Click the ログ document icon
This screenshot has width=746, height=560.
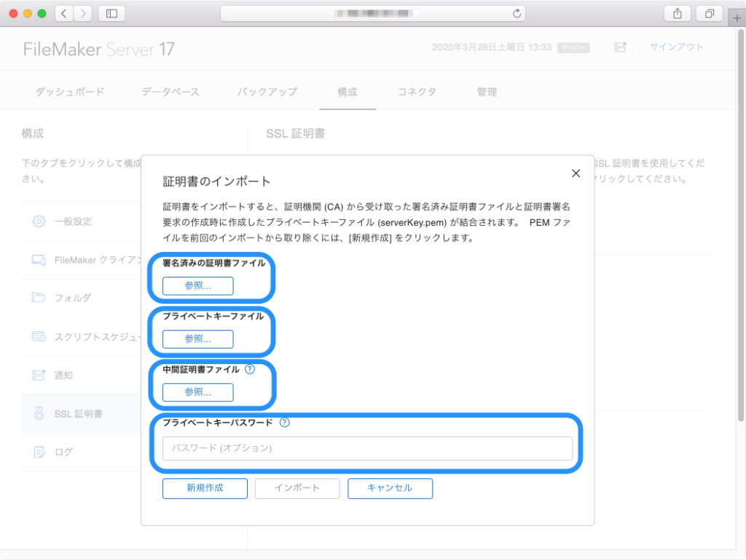(39, 451)
